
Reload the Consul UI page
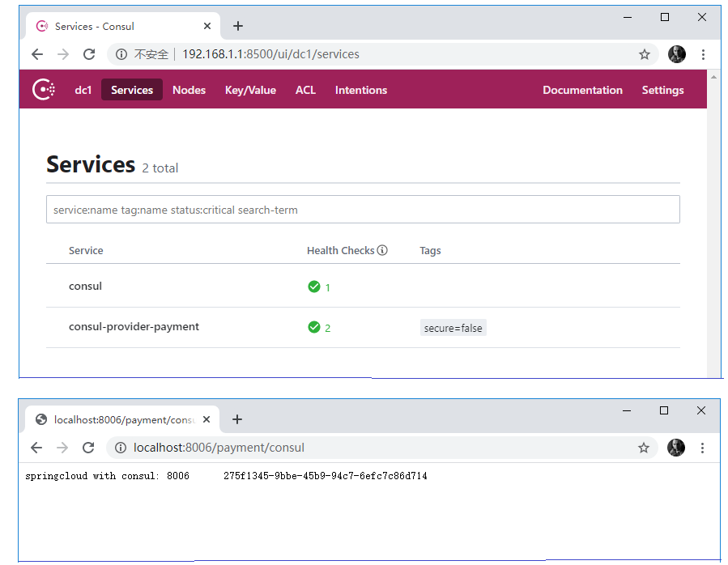[89, 54]
